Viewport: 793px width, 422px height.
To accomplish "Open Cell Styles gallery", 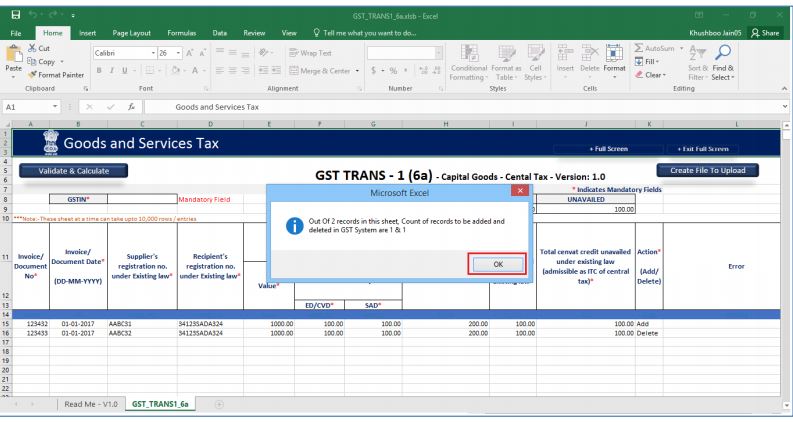I will click(535, 62).
